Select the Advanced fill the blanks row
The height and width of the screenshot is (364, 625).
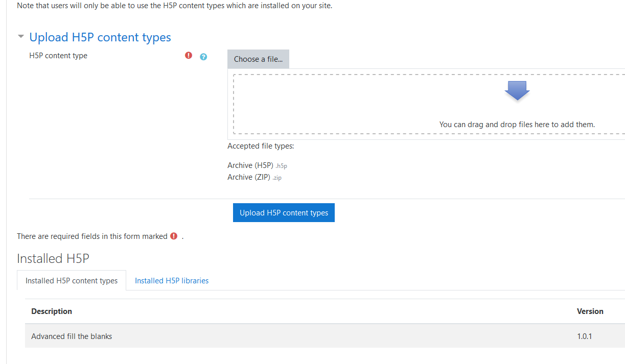coord(325,336)
